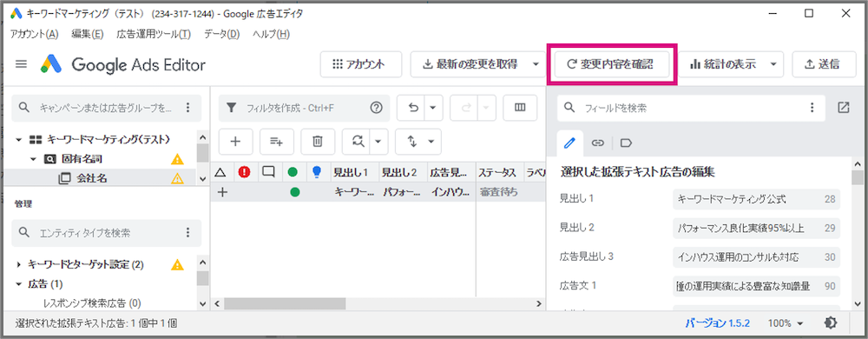Image resolution: width=868 pixels, height=339 pixels.
Task: Open the 100% zoom dropdown
Action: click(x=786, y=323)
